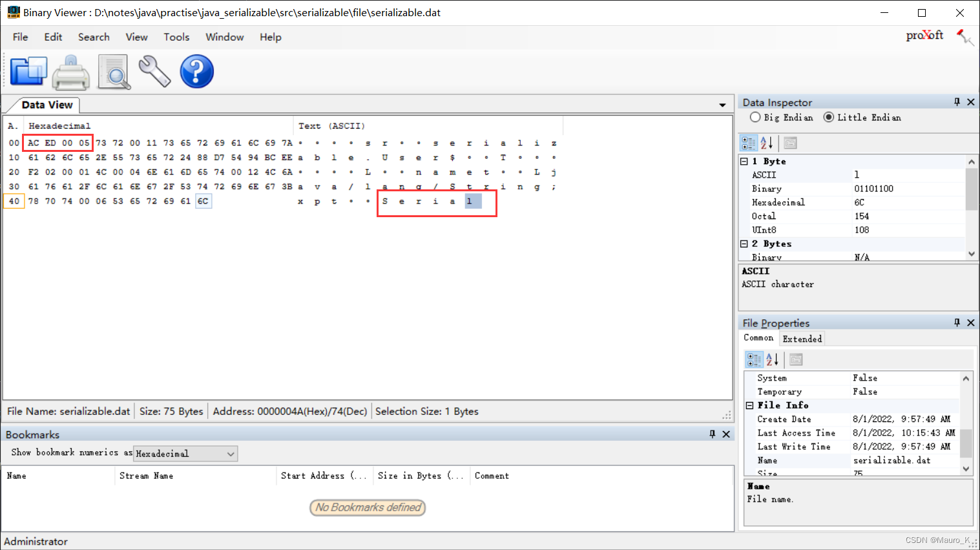Collapse the 1 Byte group
The image size is (980, 550).
coord(744,161)
